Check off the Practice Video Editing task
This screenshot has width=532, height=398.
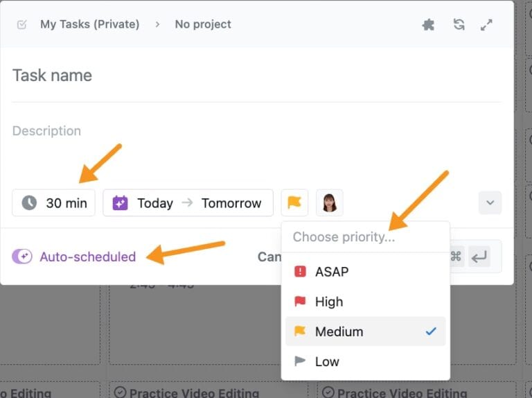click(120, 392)
